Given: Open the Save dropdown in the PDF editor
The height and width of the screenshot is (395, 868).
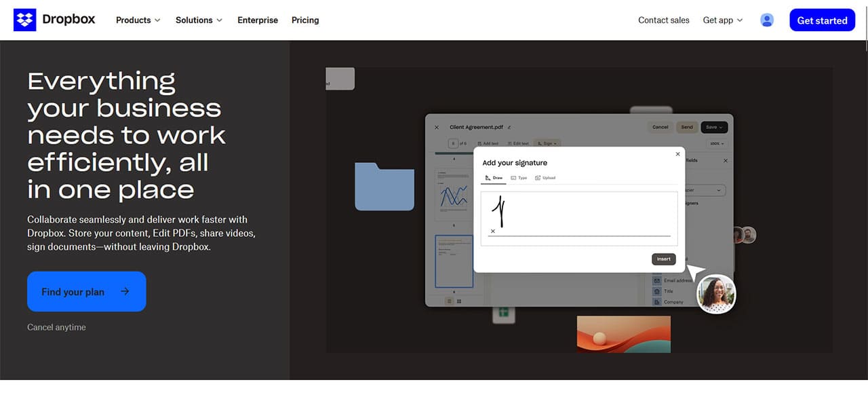Looking at the screenshot, I should [714, 127].
